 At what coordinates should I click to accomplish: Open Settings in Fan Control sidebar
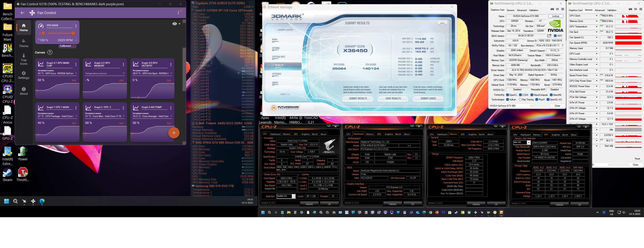[24, 75]
